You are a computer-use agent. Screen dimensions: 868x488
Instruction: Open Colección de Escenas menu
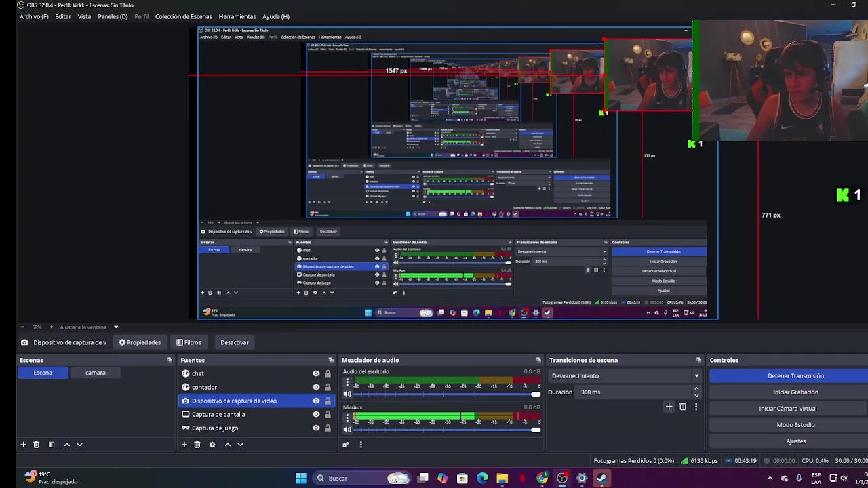pos(183,16)
